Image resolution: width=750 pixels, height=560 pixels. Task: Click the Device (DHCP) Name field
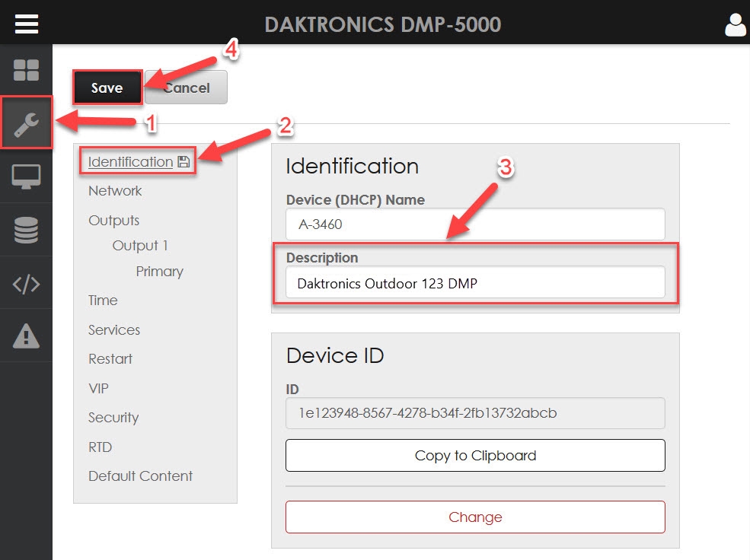[475, 224]
